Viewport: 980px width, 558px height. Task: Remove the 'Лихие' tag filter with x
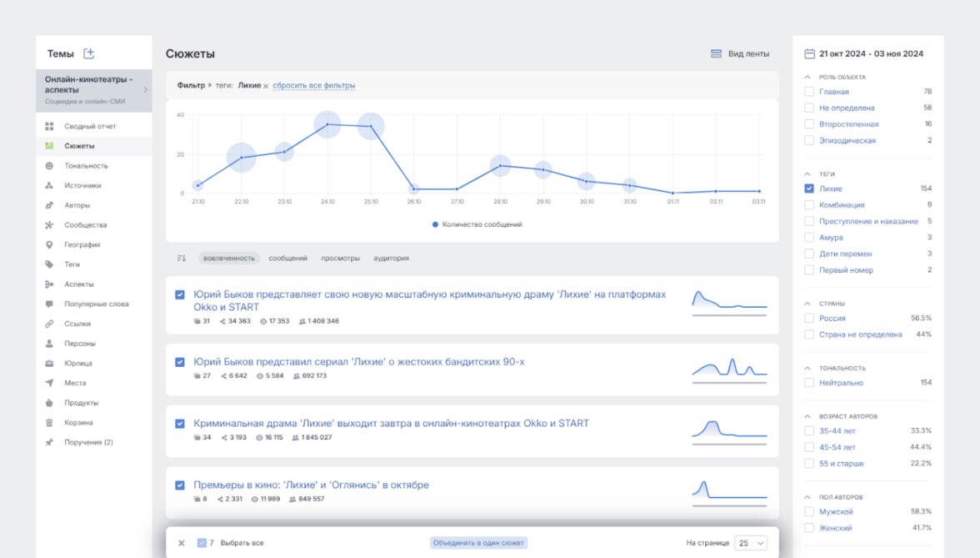point(266,86)
